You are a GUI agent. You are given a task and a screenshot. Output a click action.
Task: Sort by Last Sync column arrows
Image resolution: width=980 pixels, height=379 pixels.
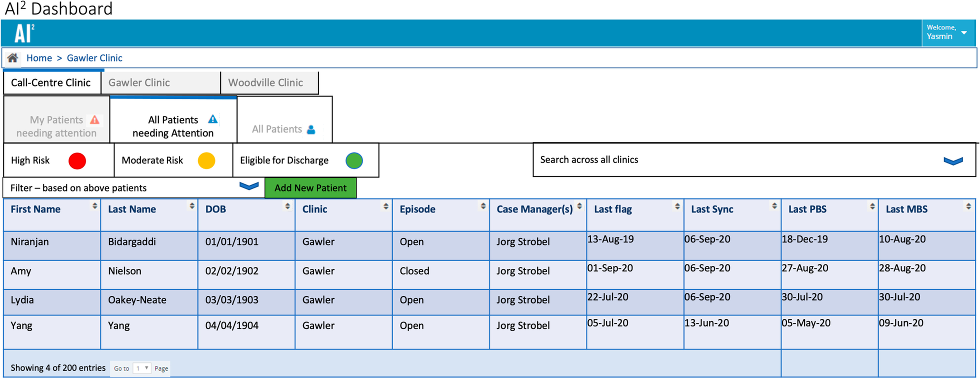(x=774, y=206)
